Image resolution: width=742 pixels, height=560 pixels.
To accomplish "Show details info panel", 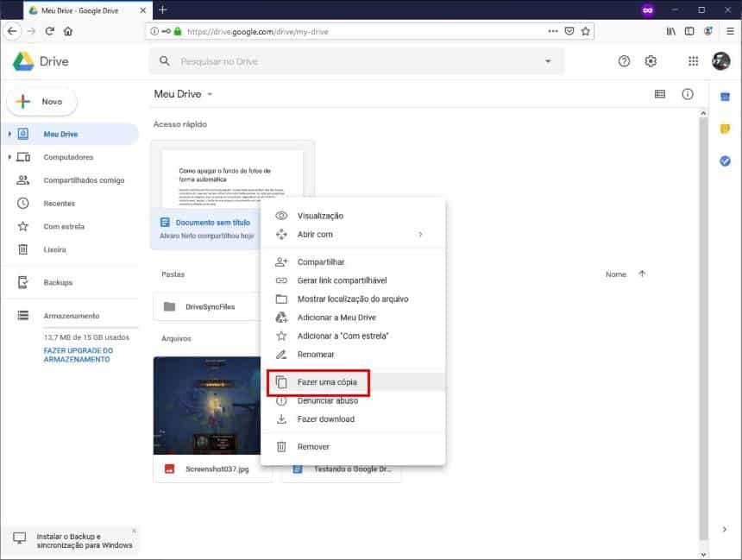I will [687, 94].
